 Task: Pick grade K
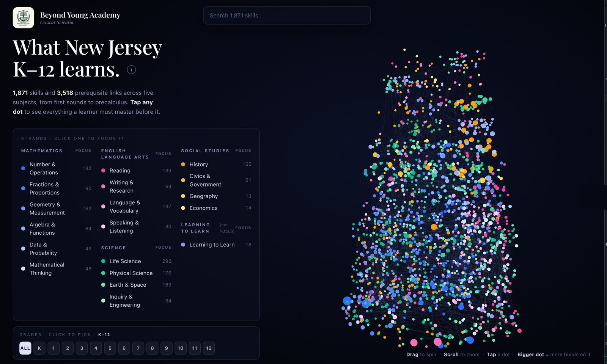[39, 348]
